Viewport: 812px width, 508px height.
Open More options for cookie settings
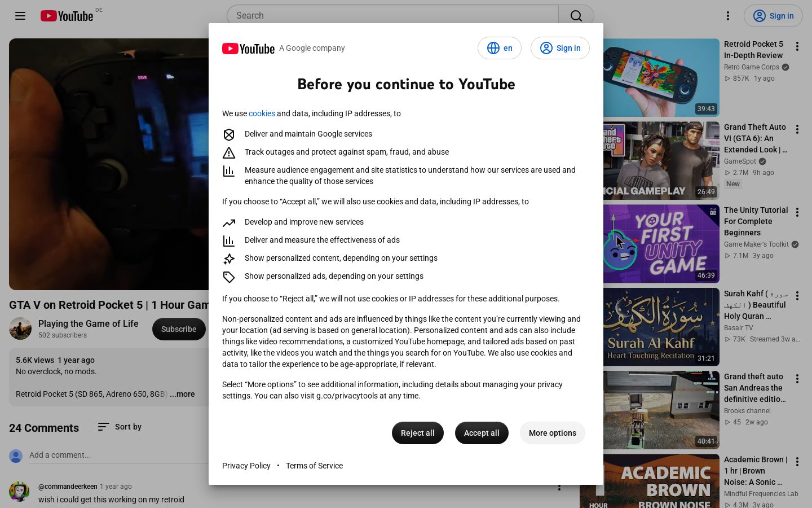coord(553,433)
